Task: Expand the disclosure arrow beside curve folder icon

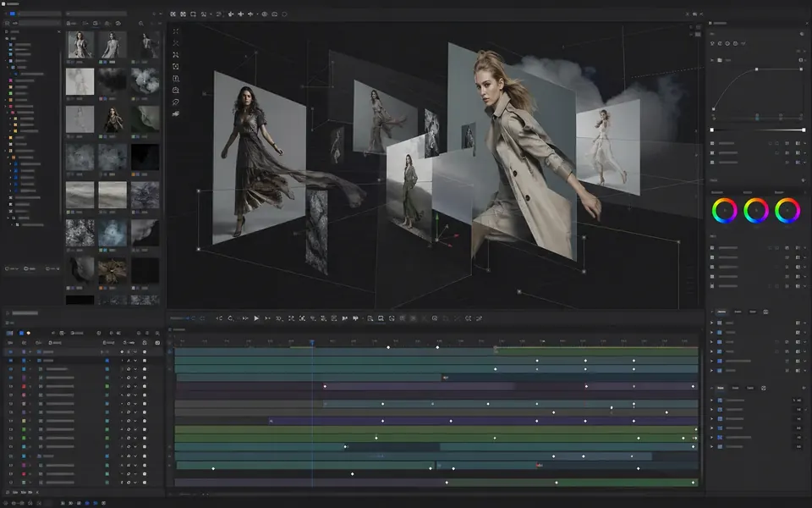Action: [712, 60]
